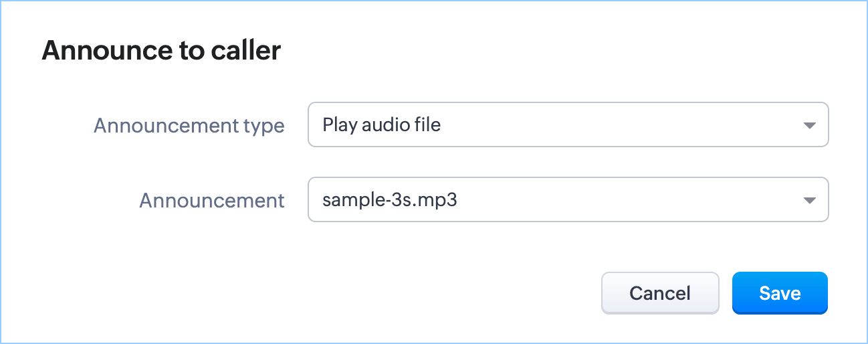Focus the Announcement type selection box
Screen dimensions: 868x344
tap(568, 124)
